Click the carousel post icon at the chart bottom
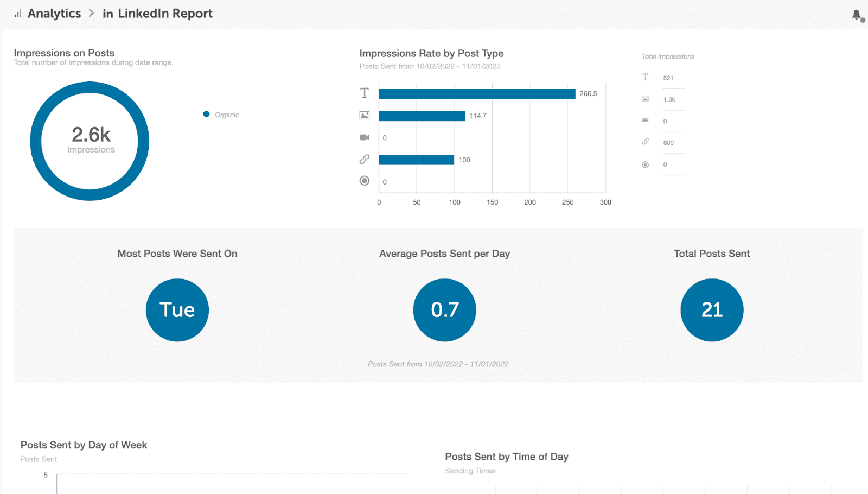Image resolution: width=868 pixels, height=494 pixels. [364, 181]
